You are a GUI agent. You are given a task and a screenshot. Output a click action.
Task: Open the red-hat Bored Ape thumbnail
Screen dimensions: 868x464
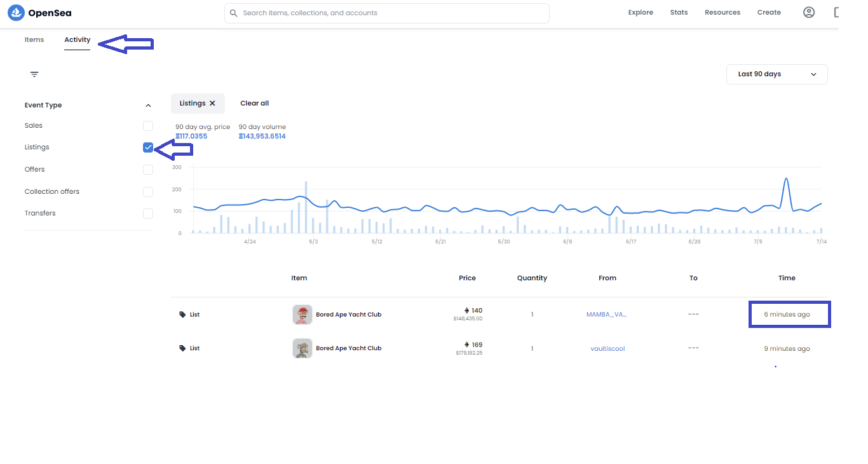(x=302, y=315)
